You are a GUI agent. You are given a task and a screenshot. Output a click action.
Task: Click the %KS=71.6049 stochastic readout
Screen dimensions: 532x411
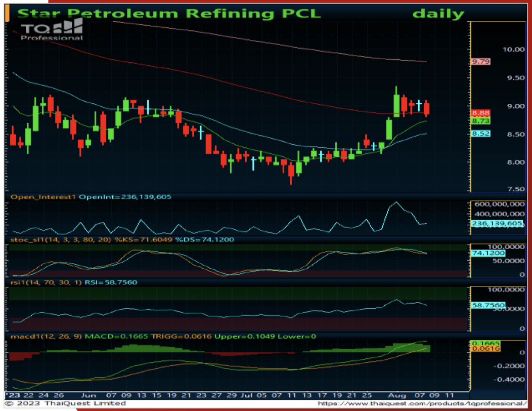coord(144,240)
